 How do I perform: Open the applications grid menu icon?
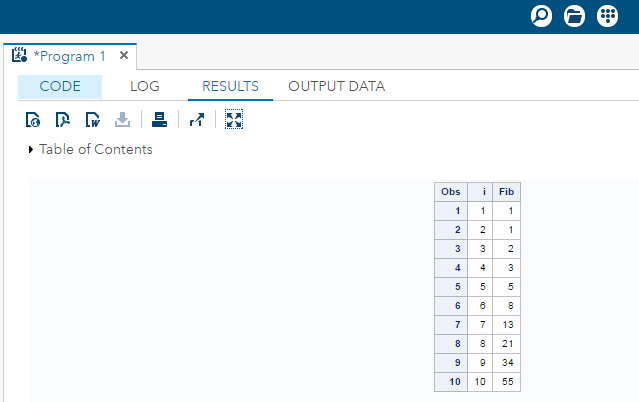click(x=607, y=16)
